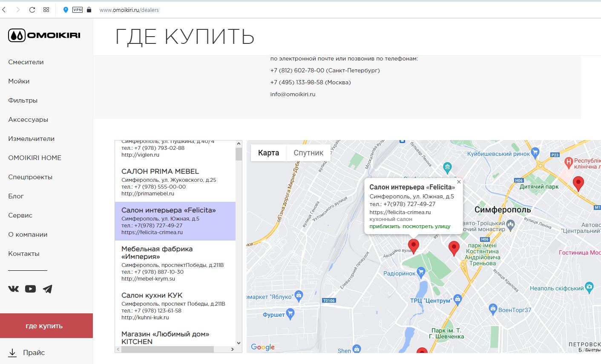The width and height of the screenshot is (601, 364).
Task: Open the Telegram social icon
Action: [x=48, y=289]
